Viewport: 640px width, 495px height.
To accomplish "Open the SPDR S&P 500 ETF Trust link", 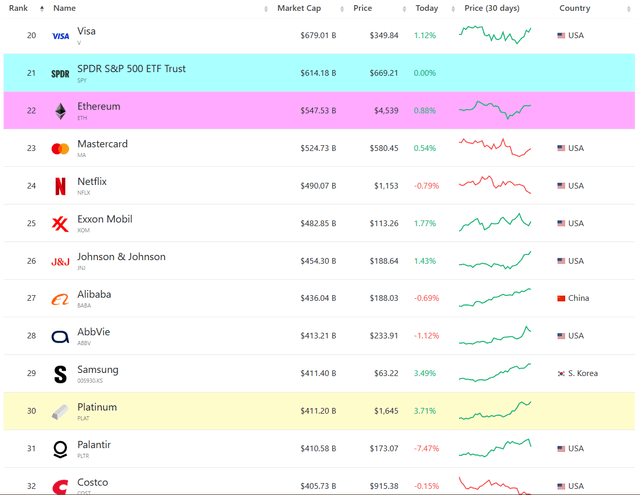I will [131, 69].
